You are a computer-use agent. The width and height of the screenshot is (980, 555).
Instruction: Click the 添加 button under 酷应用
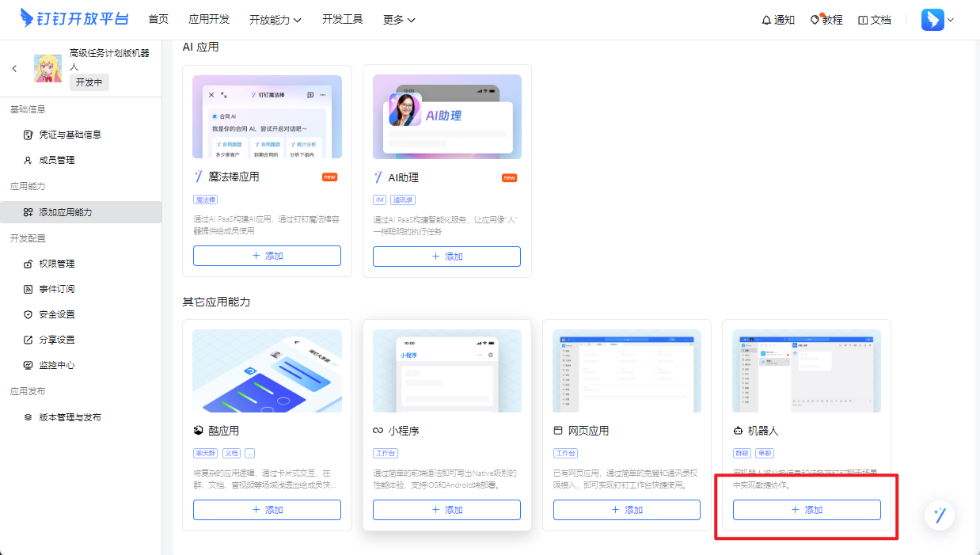tap(268, 510)
